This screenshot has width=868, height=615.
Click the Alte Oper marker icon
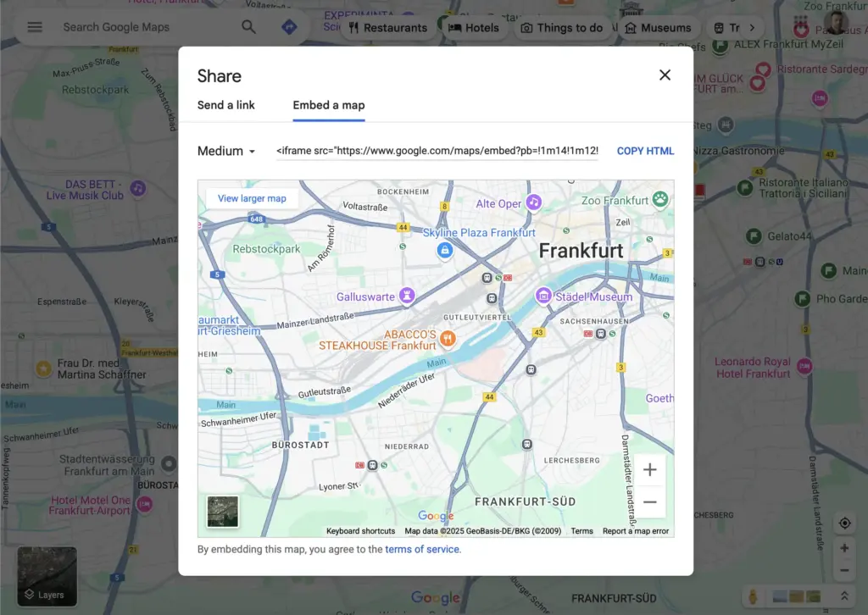pos(534,202)
